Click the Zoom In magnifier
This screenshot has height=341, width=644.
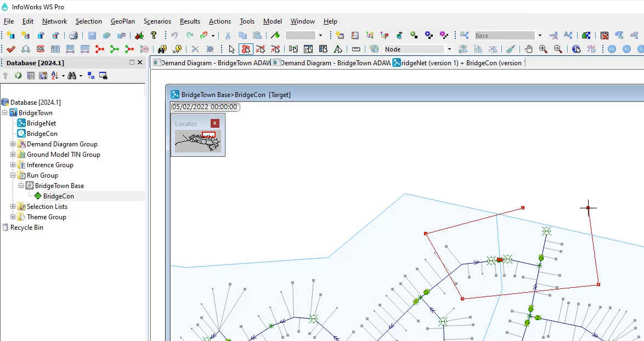[544, 49]
